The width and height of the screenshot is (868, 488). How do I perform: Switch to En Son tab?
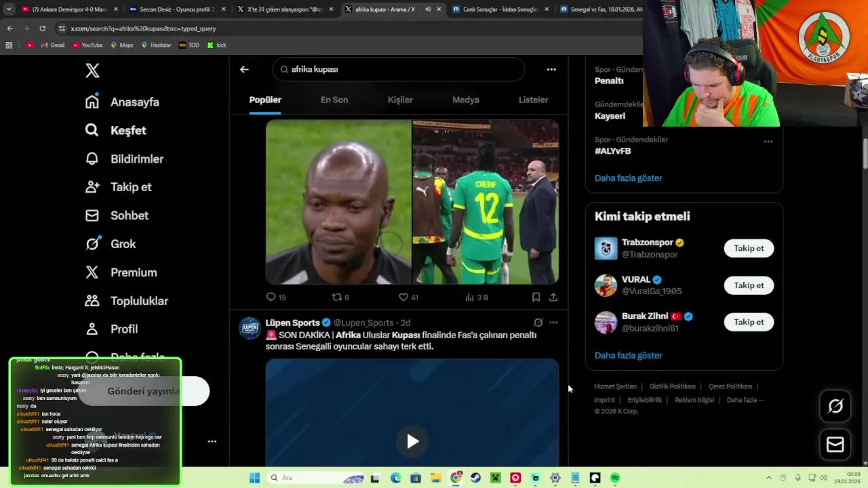(334, 100)
